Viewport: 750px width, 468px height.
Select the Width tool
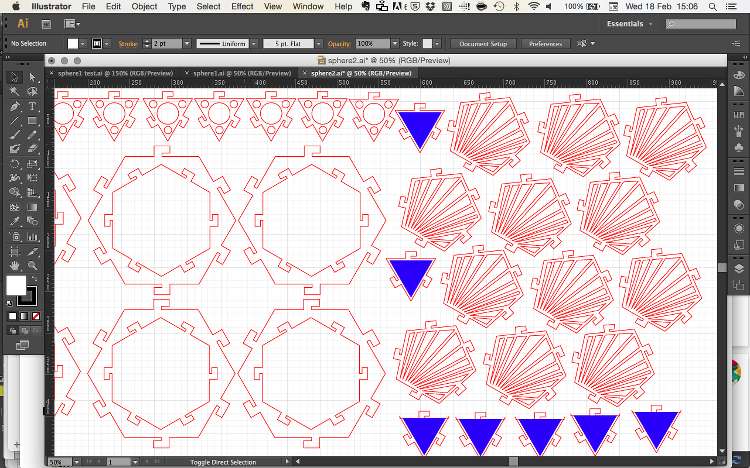(14, 178)
